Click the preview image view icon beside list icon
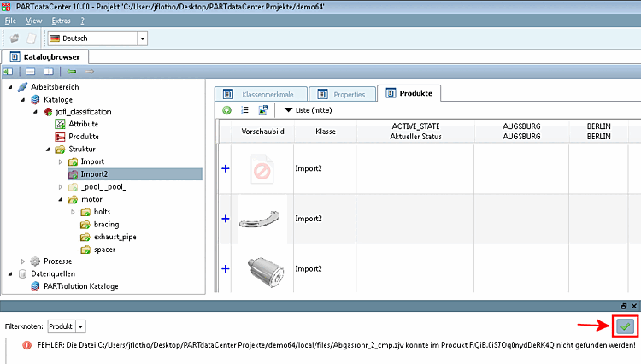 [263, 110]
